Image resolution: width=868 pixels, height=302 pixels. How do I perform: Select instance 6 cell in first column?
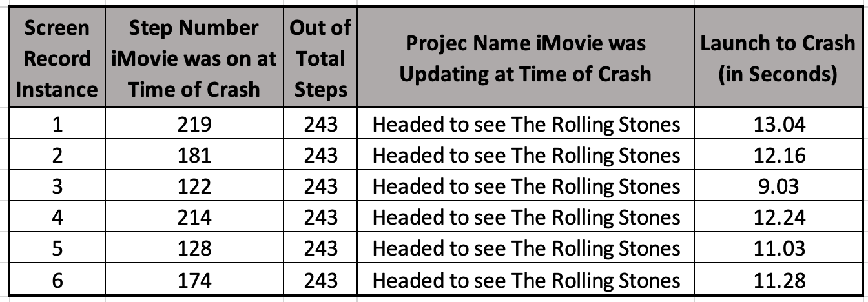point(57,279)
